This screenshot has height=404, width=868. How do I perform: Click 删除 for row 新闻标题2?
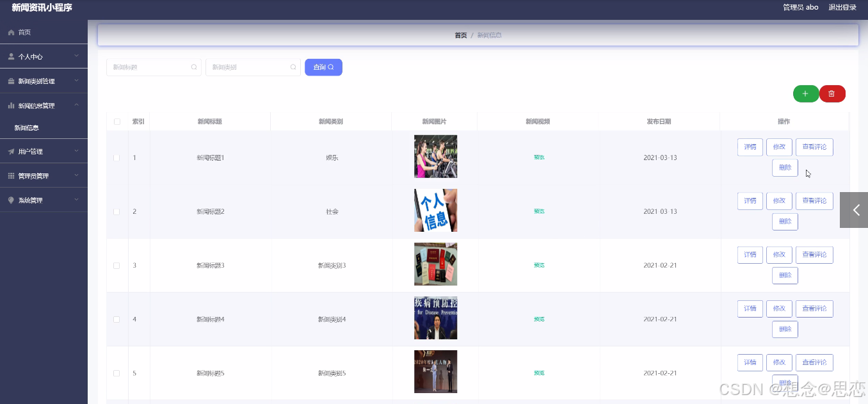[785, 222]
